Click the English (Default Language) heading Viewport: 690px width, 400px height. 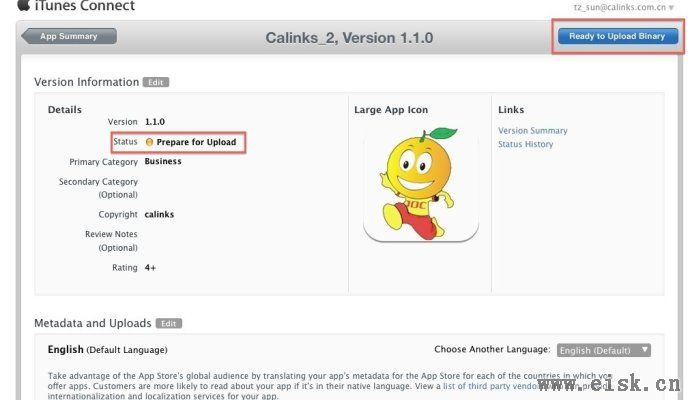(x=107, y=350)
